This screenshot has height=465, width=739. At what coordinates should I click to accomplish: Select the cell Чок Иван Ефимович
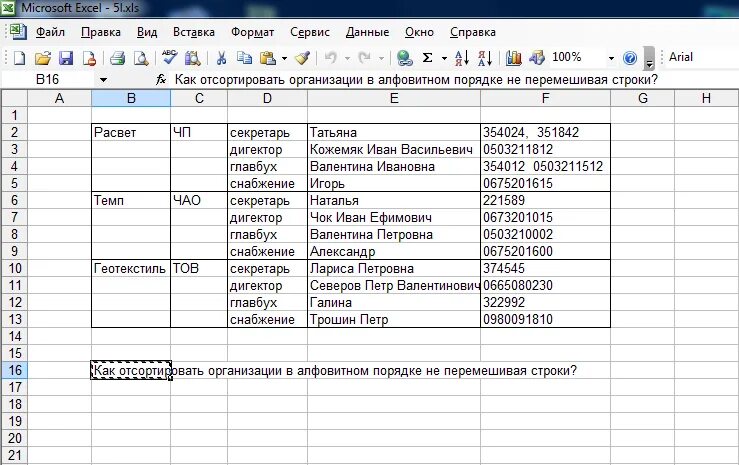click(394, 217)
